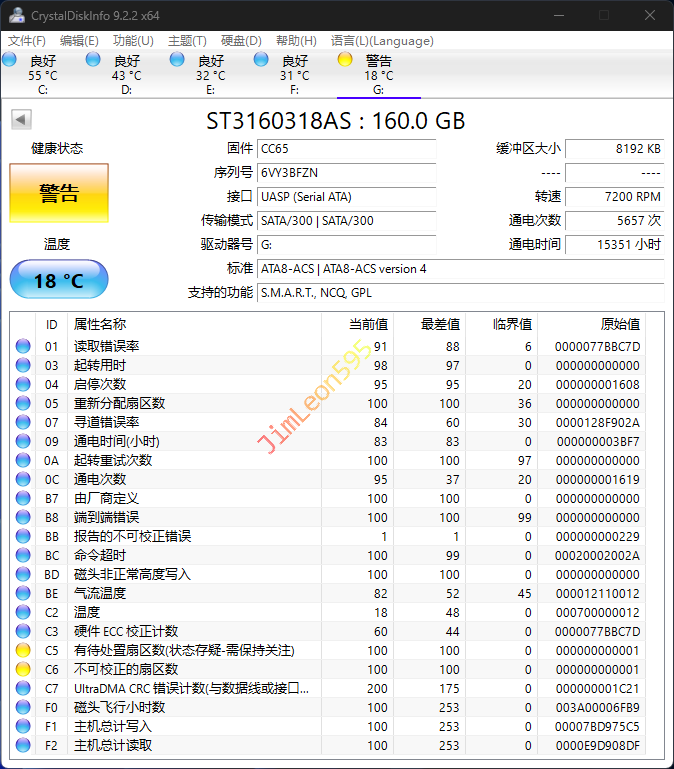Open the 语言(L)(Language) menu
Screen dimensions: 674x769
[382, 41]
